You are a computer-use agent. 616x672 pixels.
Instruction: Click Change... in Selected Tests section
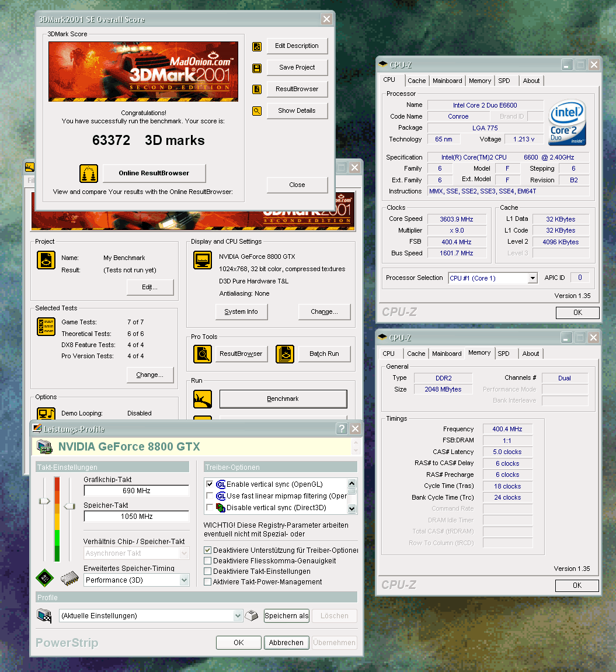[x=150, y=375]
